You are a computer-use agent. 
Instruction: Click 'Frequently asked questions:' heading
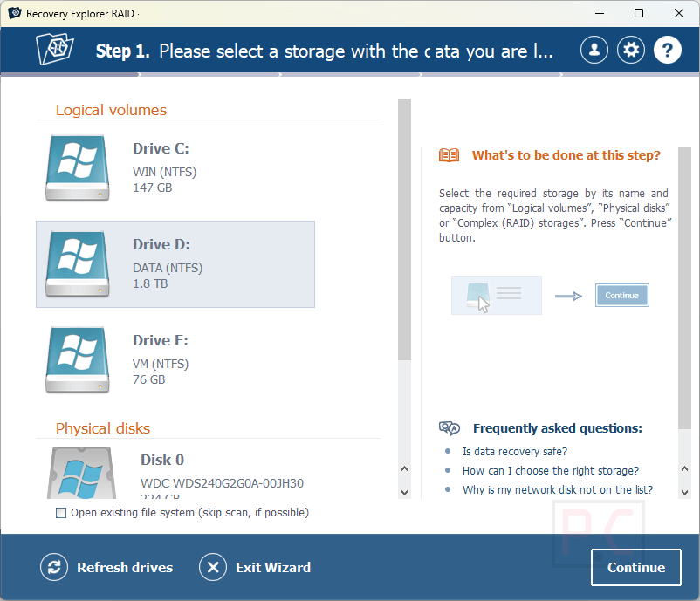click(558, 428)
